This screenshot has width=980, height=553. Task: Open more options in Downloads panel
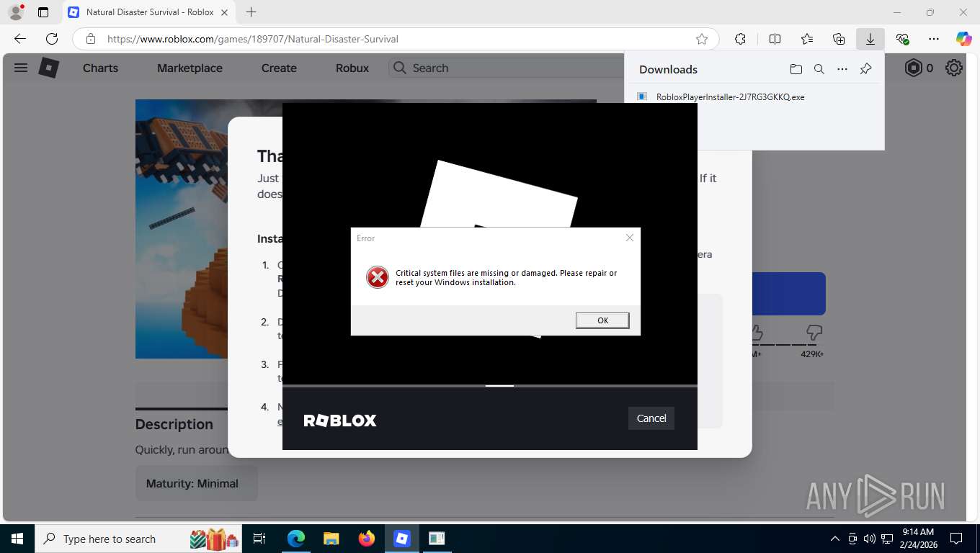tap(842, 69)
